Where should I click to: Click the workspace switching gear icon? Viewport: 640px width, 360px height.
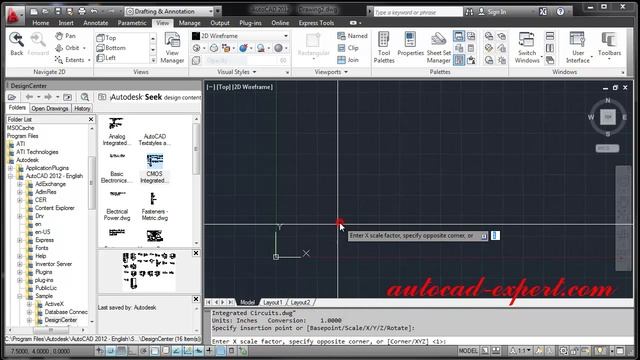click(563, 351)
